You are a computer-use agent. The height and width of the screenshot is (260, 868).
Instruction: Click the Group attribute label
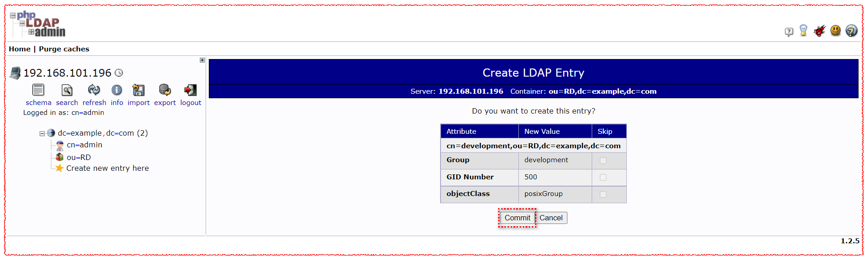click(x=458, y=160)
